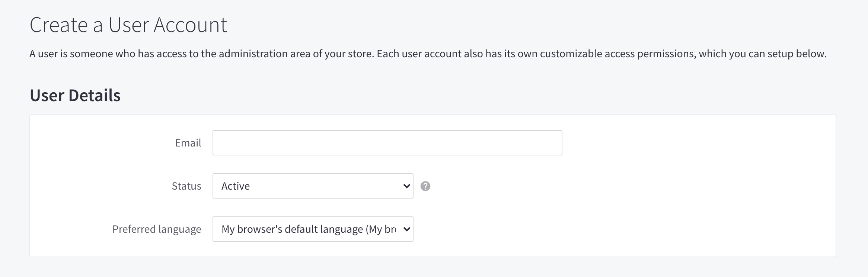868x277 pixels.
Task: Click the user account description paragraph
Action: point(428,54)
